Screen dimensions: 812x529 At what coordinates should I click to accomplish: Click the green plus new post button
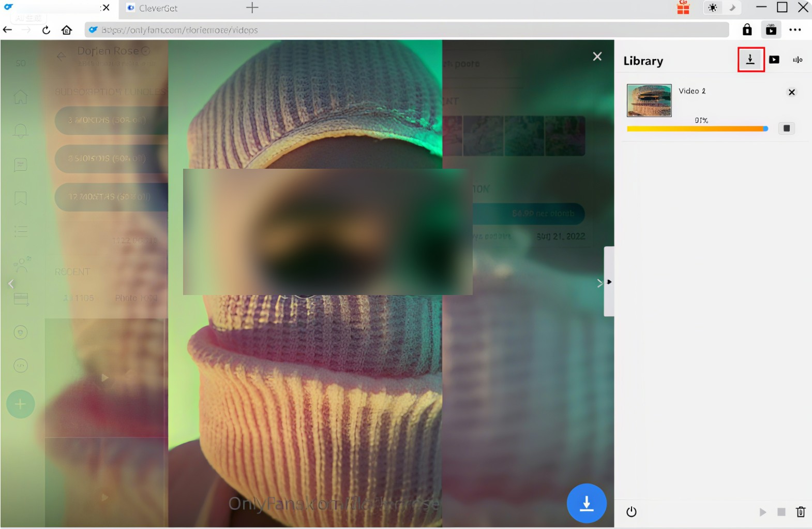(x=21, y=404)
